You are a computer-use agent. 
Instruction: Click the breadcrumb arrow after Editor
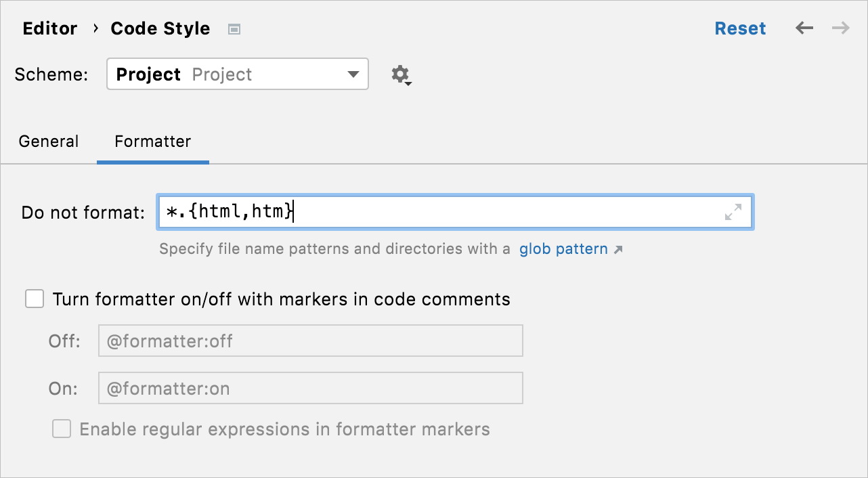[x=94, y=29]
